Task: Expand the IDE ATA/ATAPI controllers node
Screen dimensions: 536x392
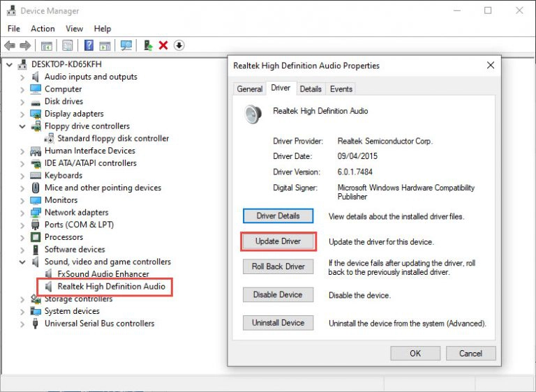Action: [x=22, y=163]
